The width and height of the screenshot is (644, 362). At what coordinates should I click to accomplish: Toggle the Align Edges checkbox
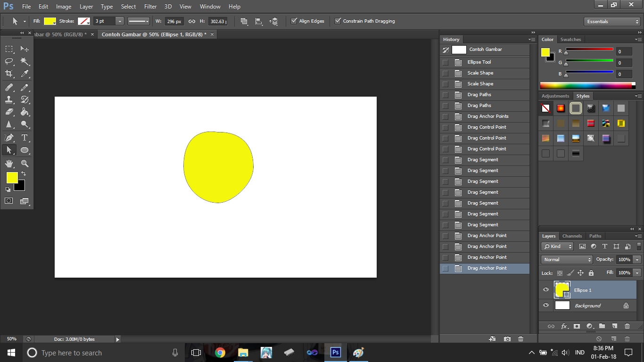tap(293, 21)
